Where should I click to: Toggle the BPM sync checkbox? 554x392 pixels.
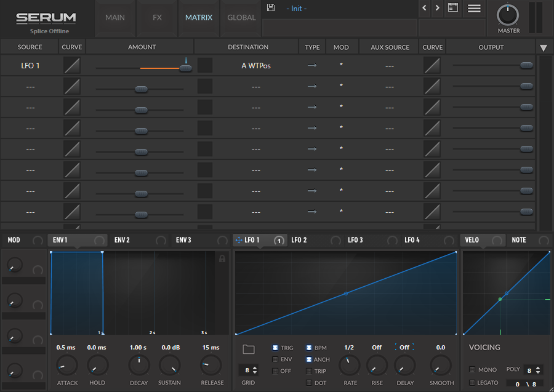309,348
